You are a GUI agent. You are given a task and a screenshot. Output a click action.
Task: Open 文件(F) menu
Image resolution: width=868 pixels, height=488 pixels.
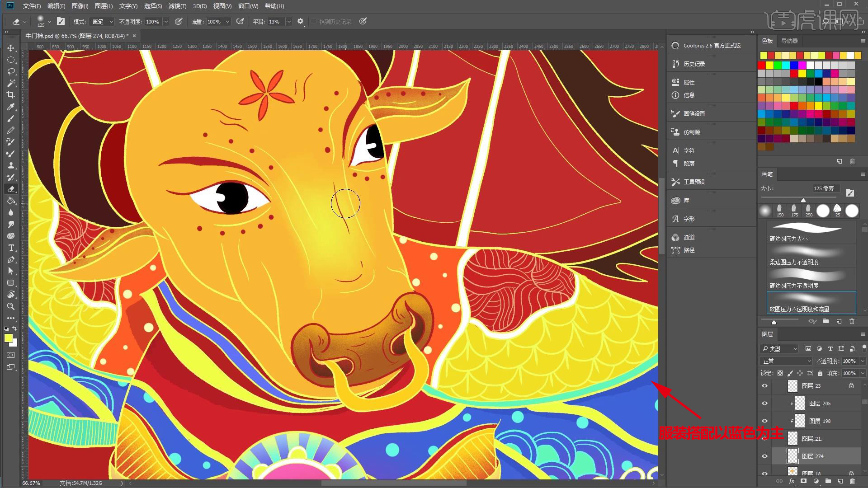[32, 6]
